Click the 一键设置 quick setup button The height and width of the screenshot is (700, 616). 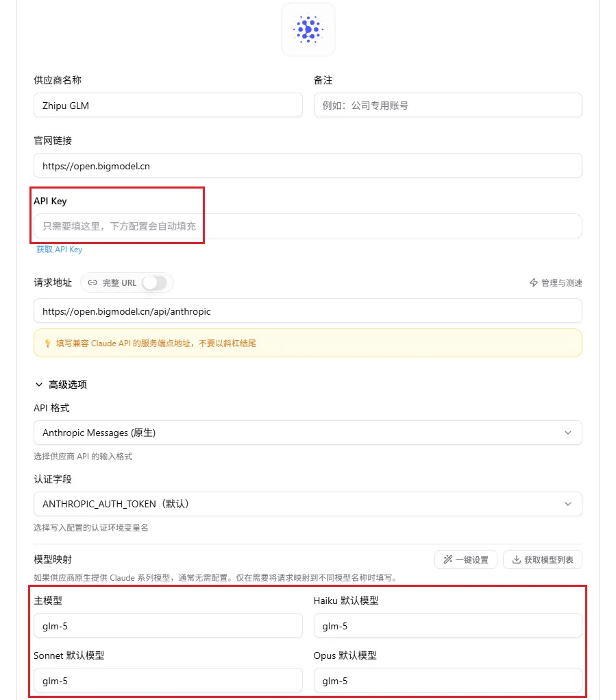coord(466,560)
